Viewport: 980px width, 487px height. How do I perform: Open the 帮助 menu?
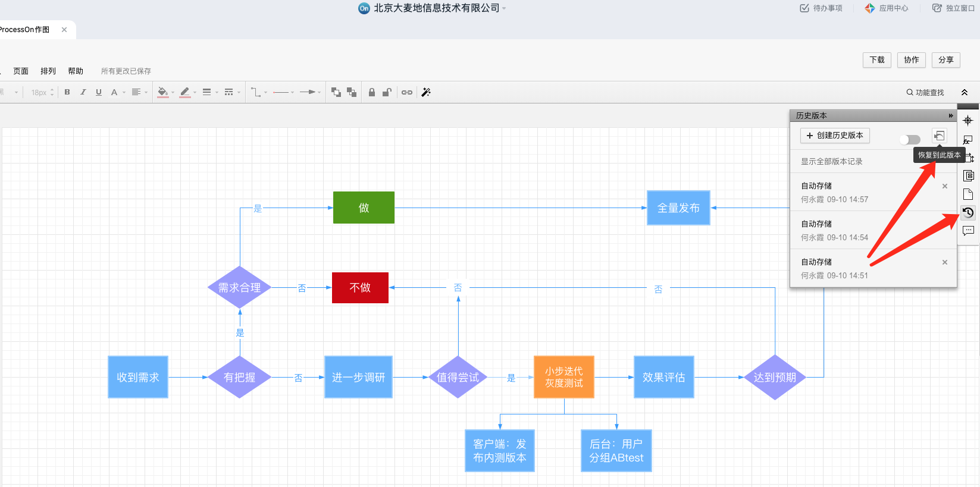coord(76,71)
